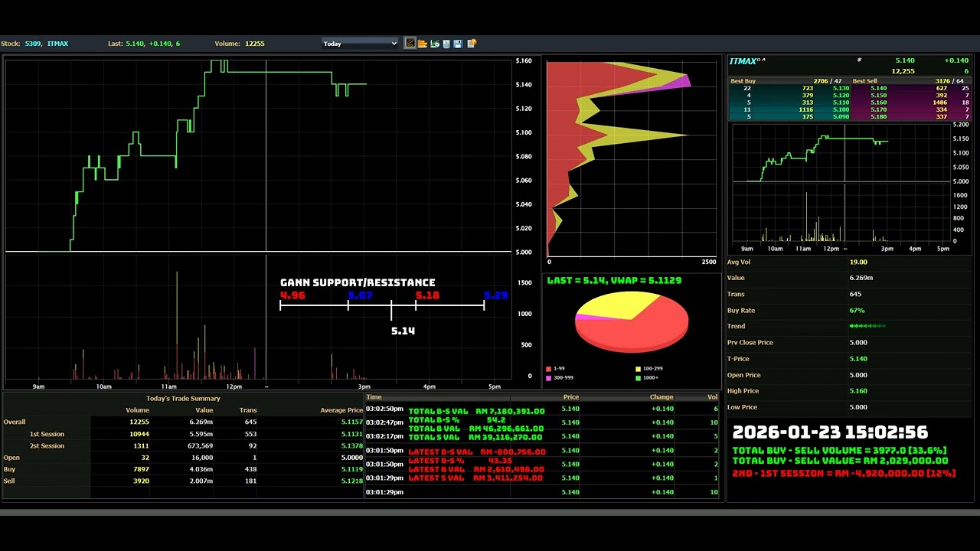980x551 pixels.
Task: Click the Best Sell column header
Action: click(864, 81)
